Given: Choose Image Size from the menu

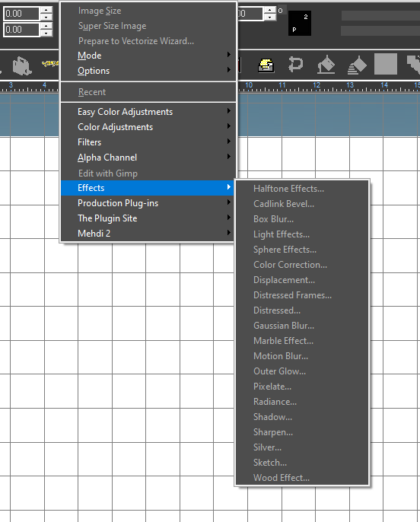Looking at the screenshot, I should [148, 11].
